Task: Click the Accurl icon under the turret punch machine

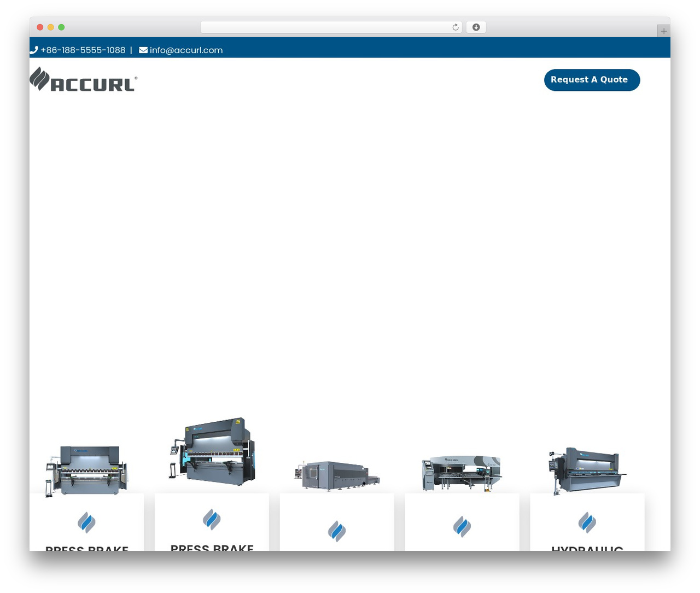Action: point(462,527)
